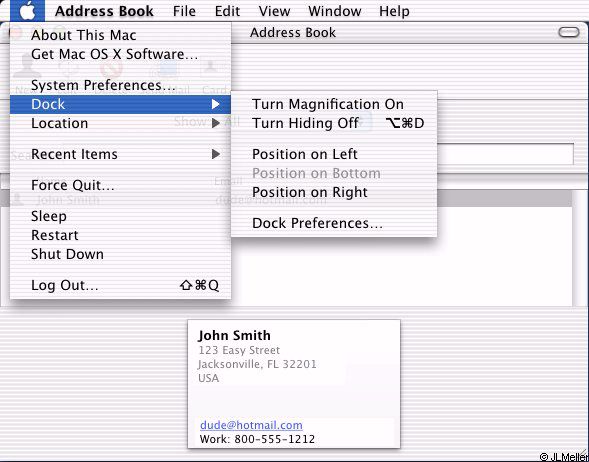The height and width of the screenshot is (462, 589).
Task: Click the Address Book window title
Action: click(x=293, y=33)
